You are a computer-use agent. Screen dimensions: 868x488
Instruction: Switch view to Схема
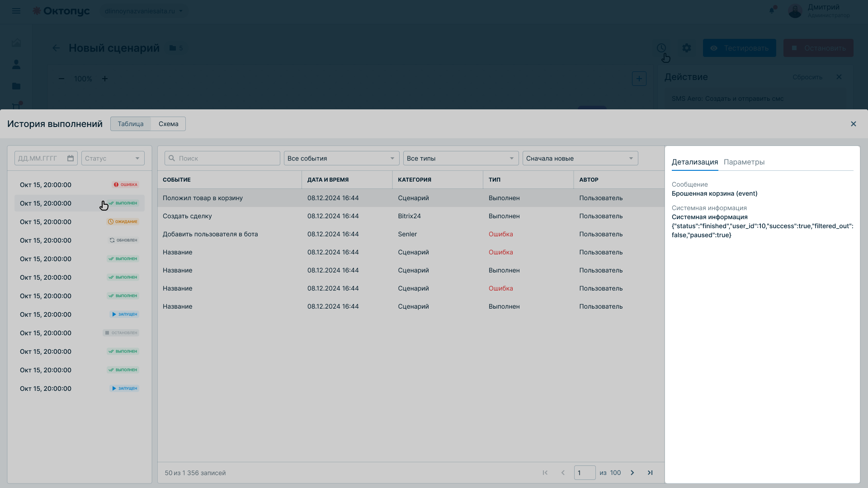168,124
